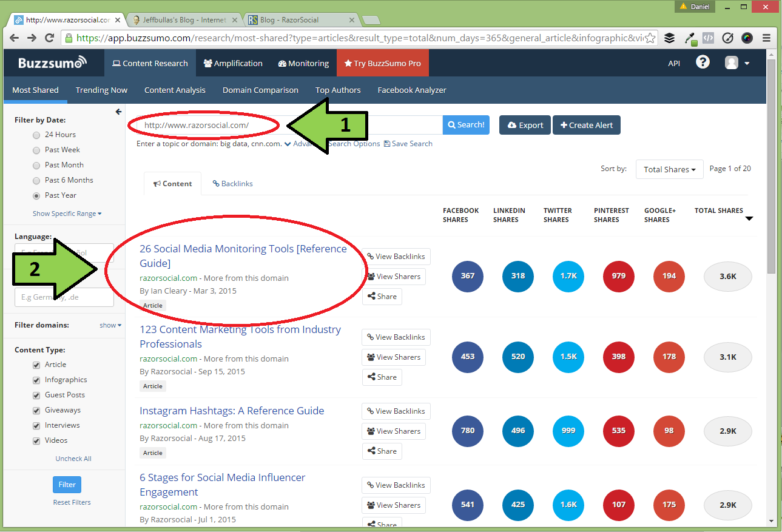Click the browser reload icon
The height and width of the screenshot is (532, 782).
pyautogui.click(x=50, y=38)
